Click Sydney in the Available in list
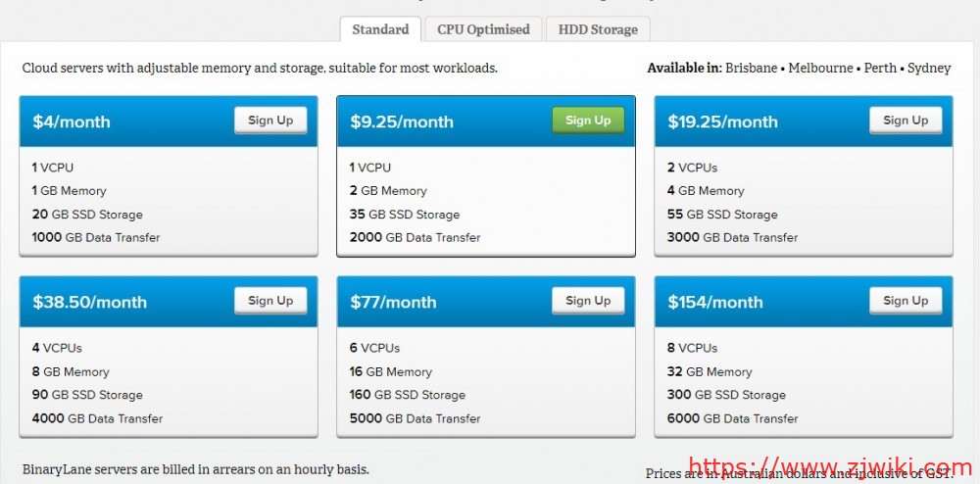This screenshot has height=484, width=980. (x=929, y=69)
